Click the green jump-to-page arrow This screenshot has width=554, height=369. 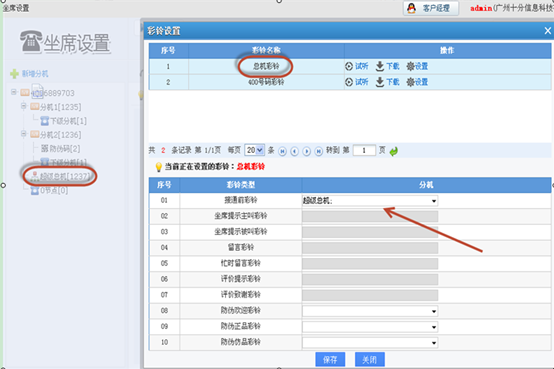[x=394, y=151]
